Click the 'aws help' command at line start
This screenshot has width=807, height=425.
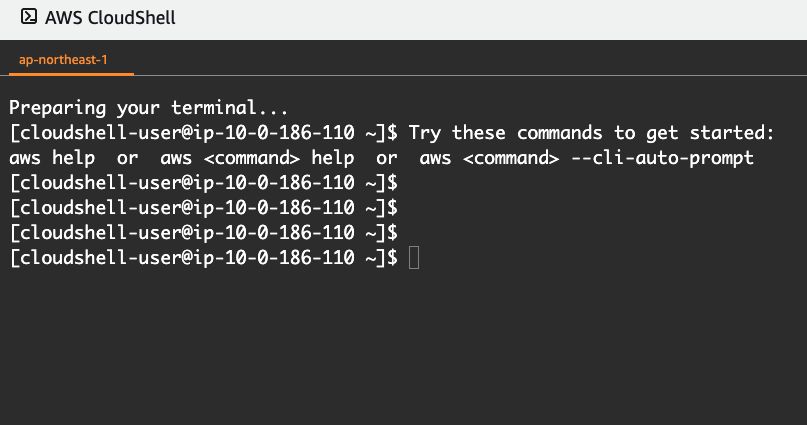(x=52, y=157)
